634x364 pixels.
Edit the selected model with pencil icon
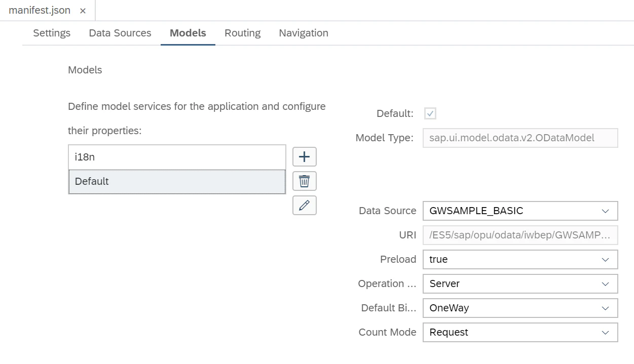click(305, 206)
